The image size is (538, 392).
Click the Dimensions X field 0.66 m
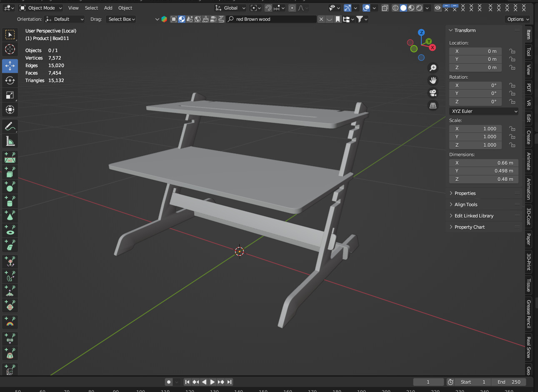click(484, 163)
